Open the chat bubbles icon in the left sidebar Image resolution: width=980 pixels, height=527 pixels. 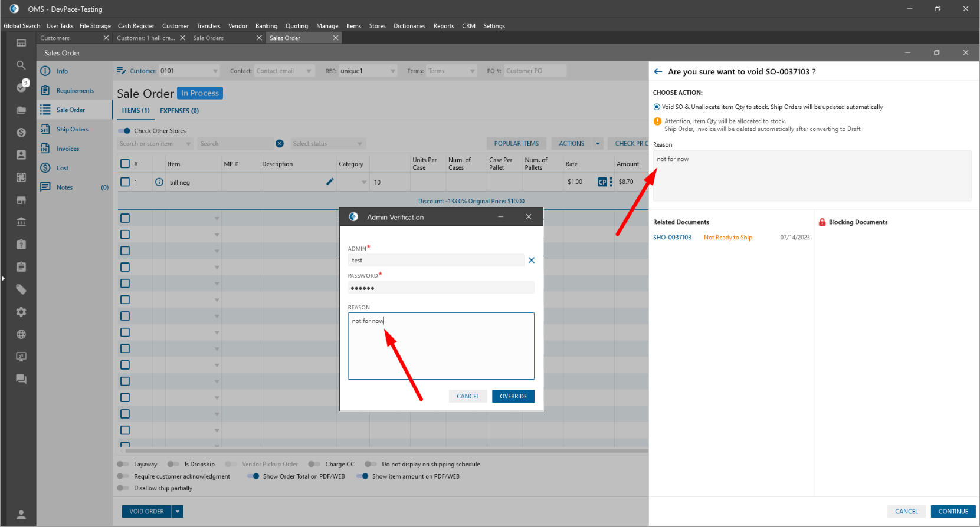(21, 379)
